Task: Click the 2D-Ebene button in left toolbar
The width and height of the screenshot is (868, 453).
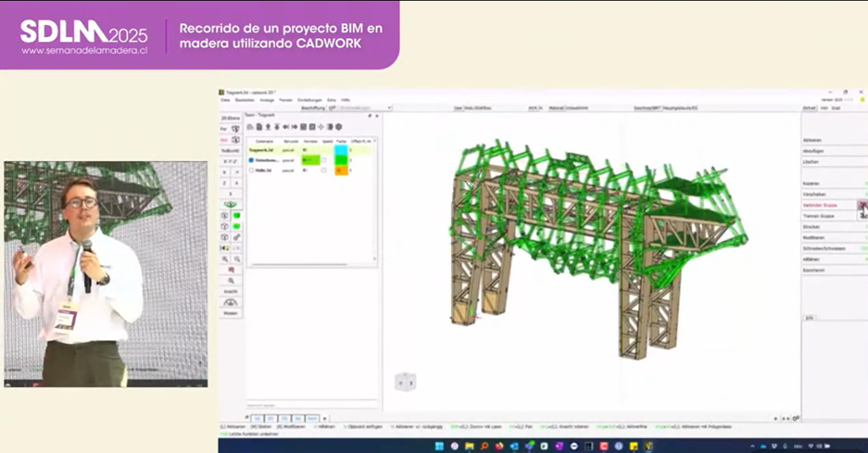Action: 230,119
